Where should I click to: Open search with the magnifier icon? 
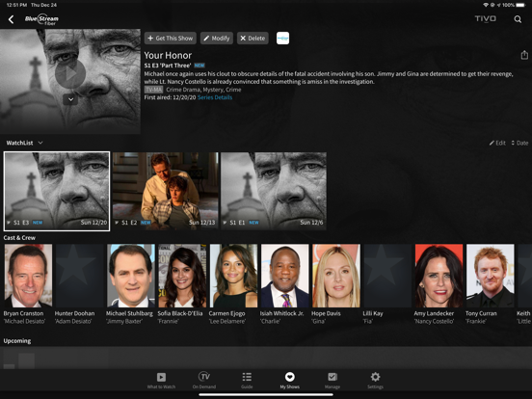[518, 19]
